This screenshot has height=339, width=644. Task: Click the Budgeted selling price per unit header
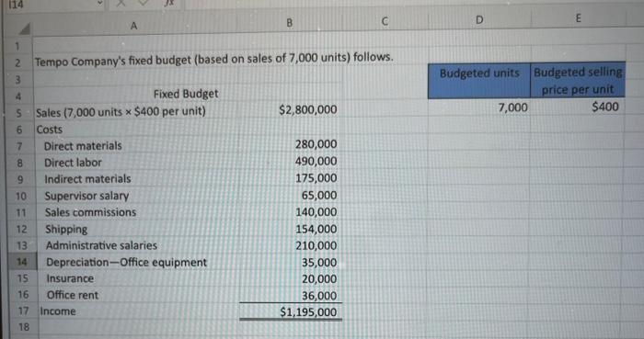tap(578, 80)
